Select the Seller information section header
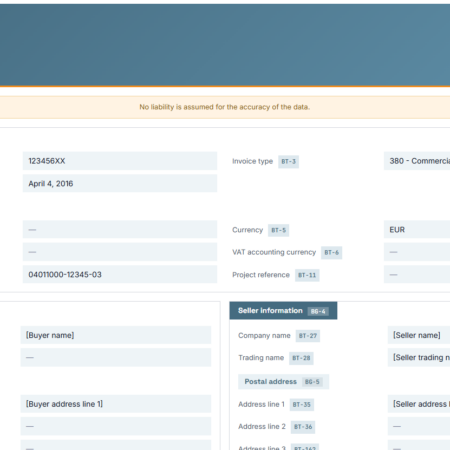This screenshot has height=450, width=450. click(283, 311)
